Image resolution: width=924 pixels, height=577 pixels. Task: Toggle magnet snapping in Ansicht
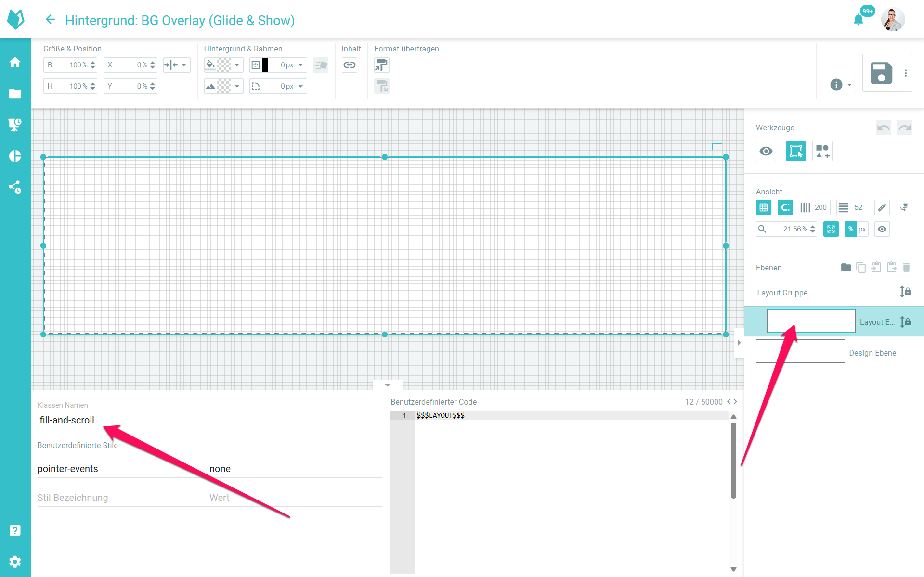pos(785,207)
